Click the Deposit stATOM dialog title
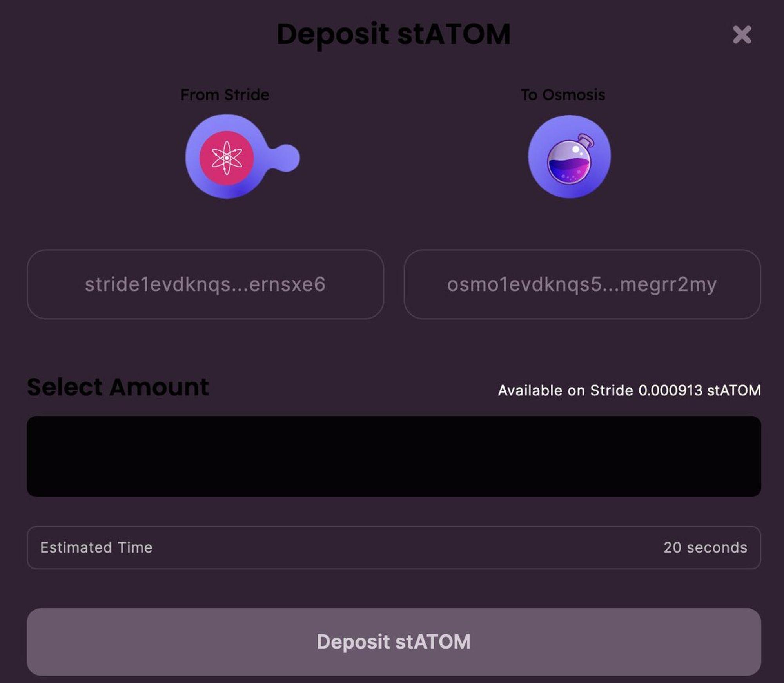784x683 pixels. pyautogui.click(x=394, y=34)
